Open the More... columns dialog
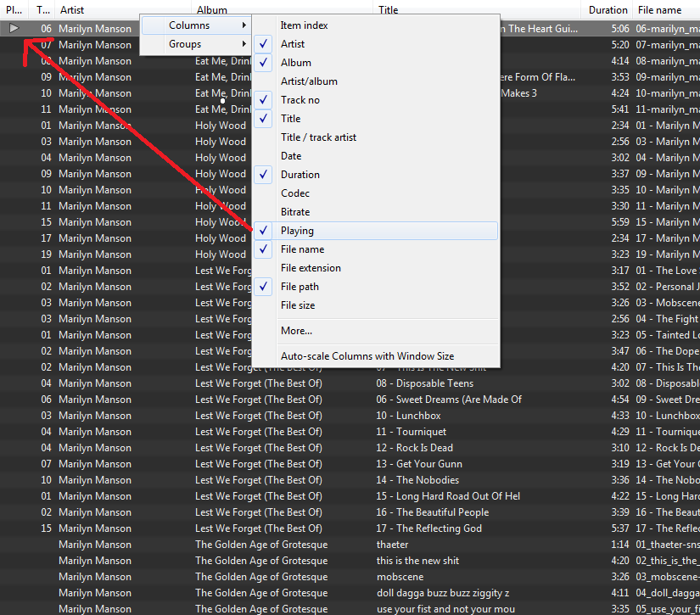 375,331
